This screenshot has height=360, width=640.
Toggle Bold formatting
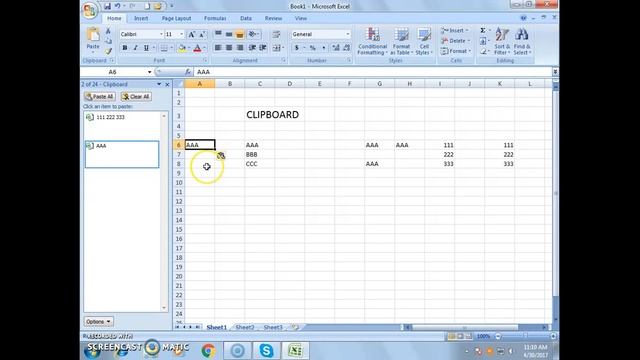tap(125, 48)
